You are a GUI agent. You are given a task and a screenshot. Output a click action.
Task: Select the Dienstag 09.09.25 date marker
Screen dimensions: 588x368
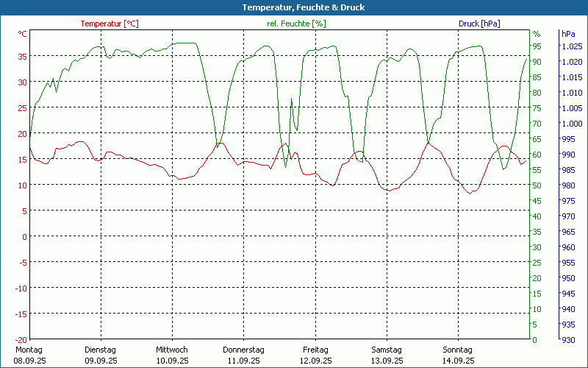(101, 355)
